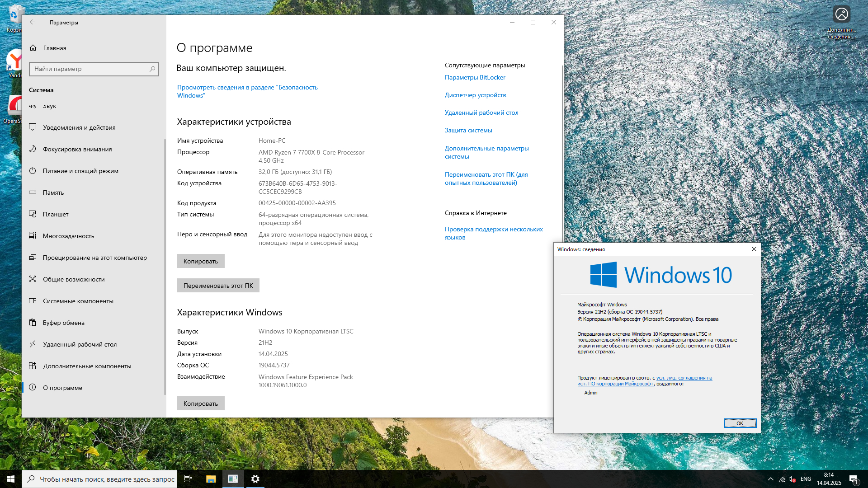Click the Home icon beside Главная

[x=33, y=48]
